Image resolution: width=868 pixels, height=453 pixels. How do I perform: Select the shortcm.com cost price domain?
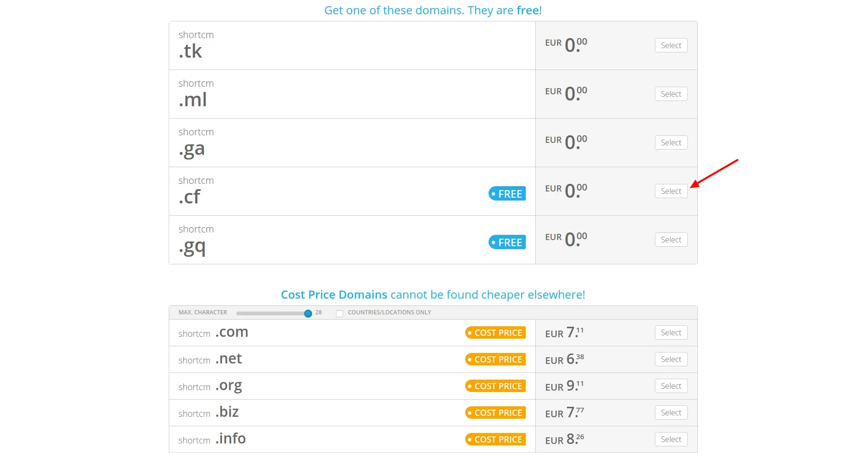671,332
